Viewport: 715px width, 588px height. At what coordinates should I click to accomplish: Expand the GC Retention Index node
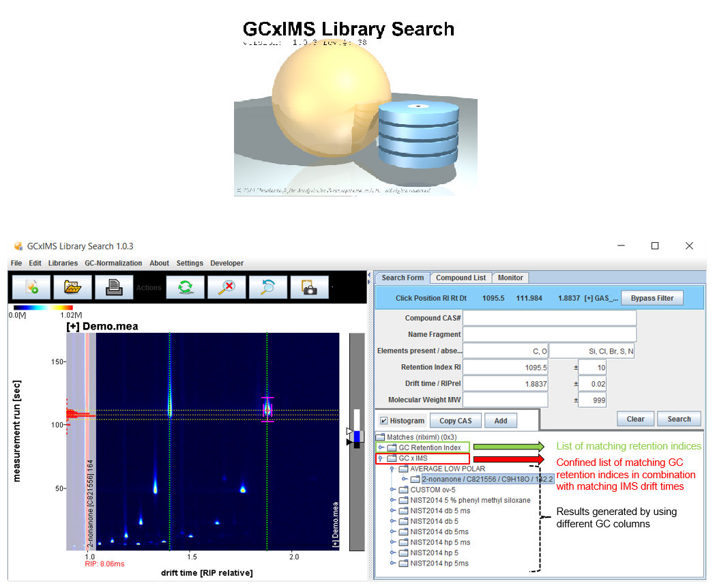click(381, 447)
